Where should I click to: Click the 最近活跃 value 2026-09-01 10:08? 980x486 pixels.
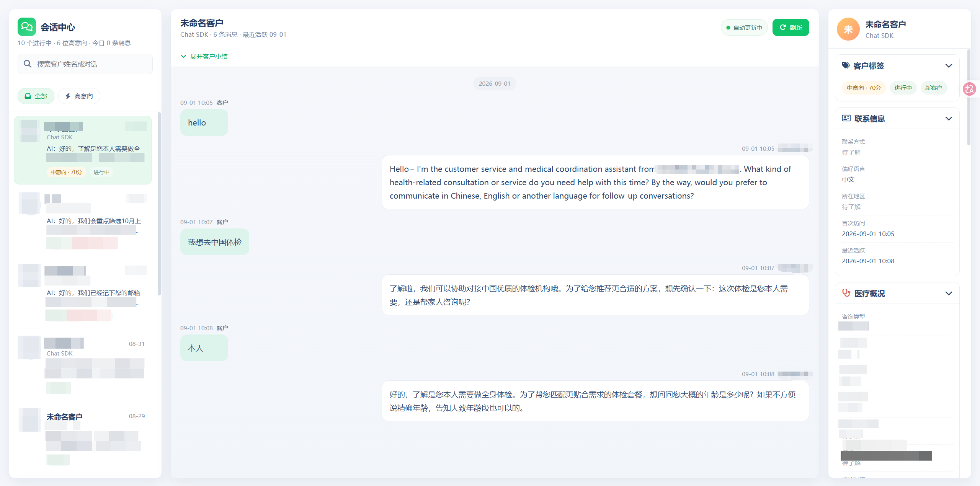tap(868, 261)
